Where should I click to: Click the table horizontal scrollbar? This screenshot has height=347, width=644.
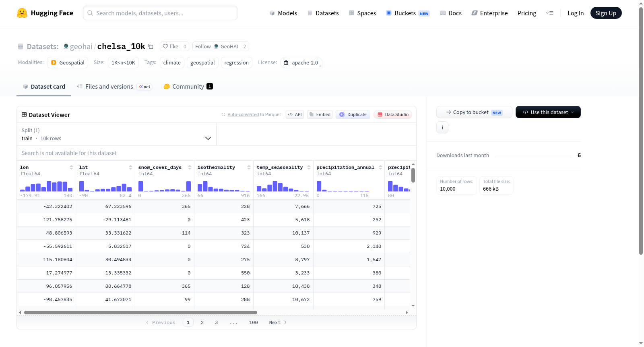(x=140, y=312)
